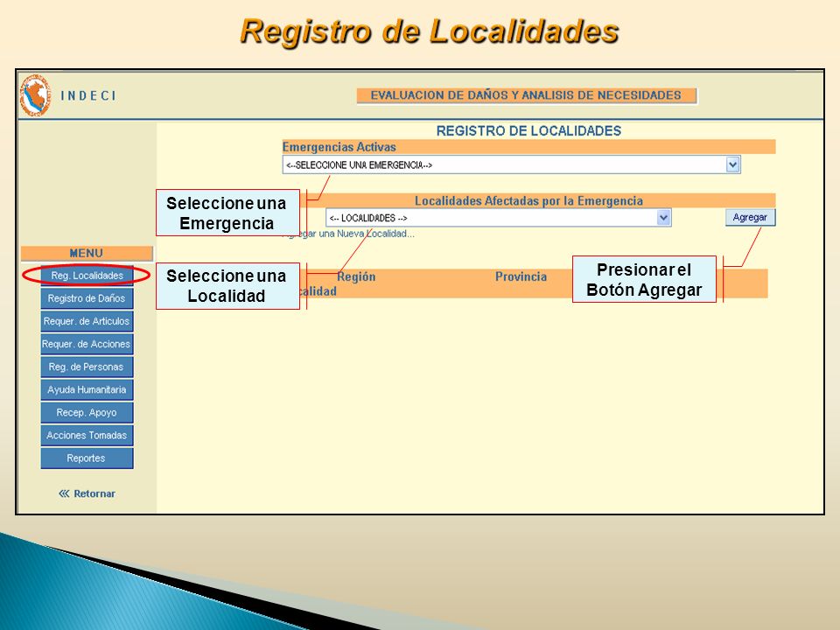840x630 pixels.
Task: Select Reg. Localidades menu item
Action: click(87, 276)
